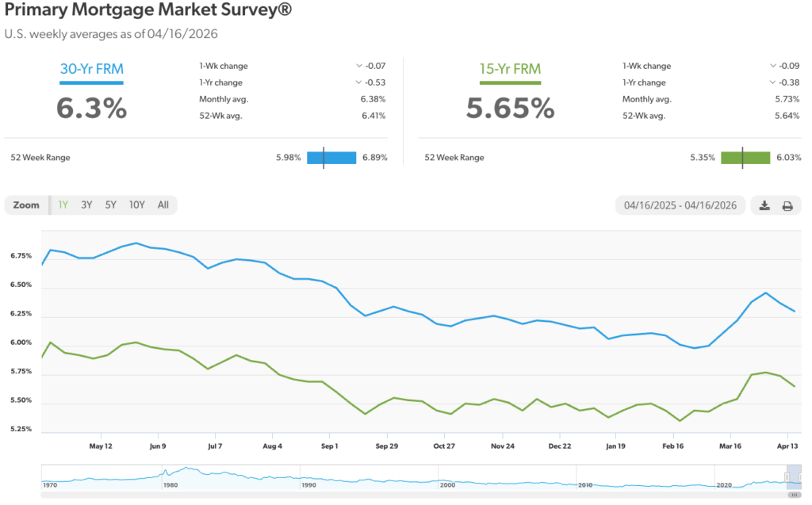Show All historical data

point(163,205)
